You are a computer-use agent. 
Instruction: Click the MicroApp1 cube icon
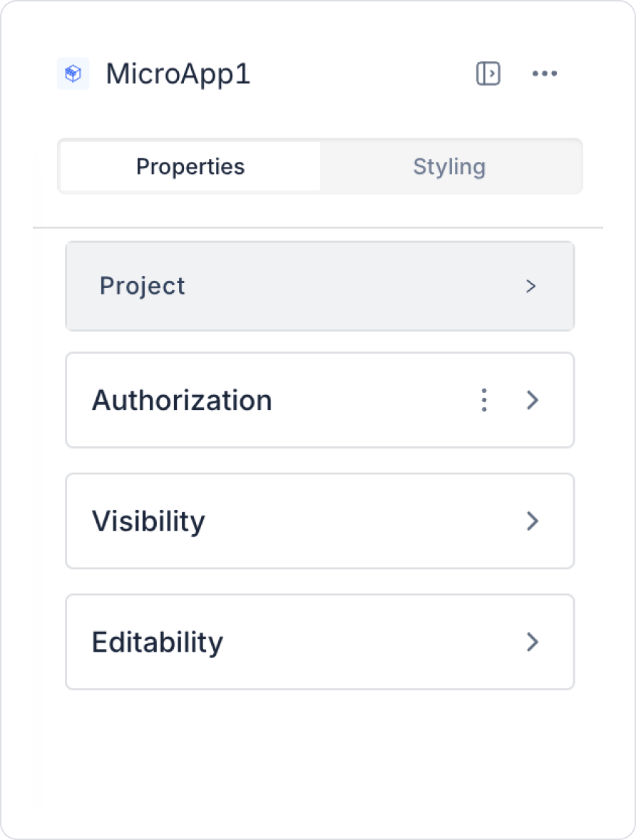[73, 73]
